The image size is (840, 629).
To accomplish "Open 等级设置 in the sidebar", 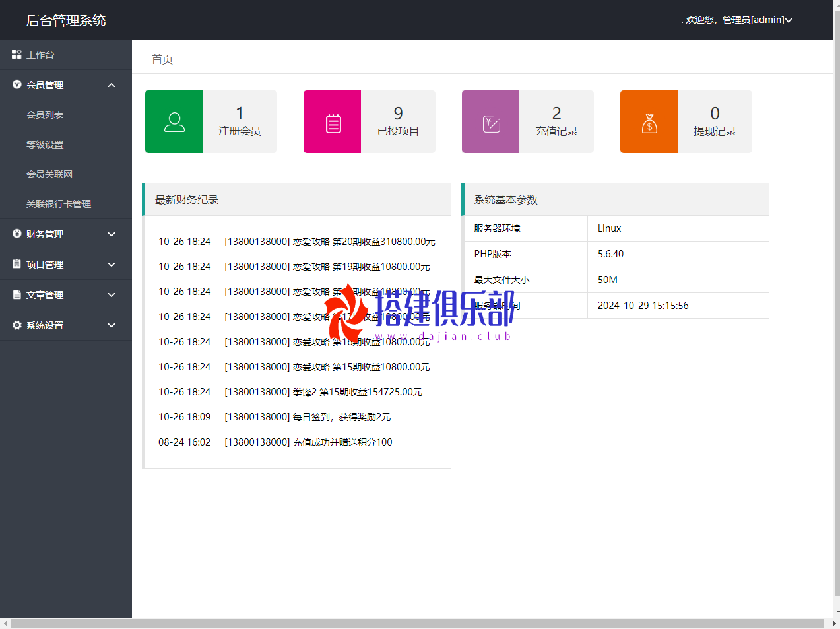I will point(45,145).
